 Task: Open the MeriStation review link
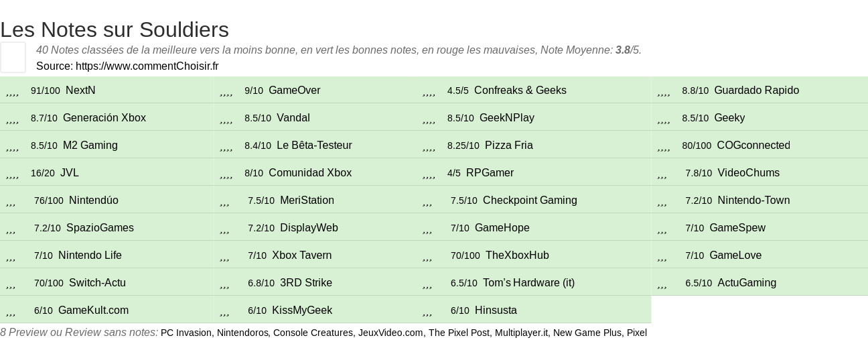307,200
